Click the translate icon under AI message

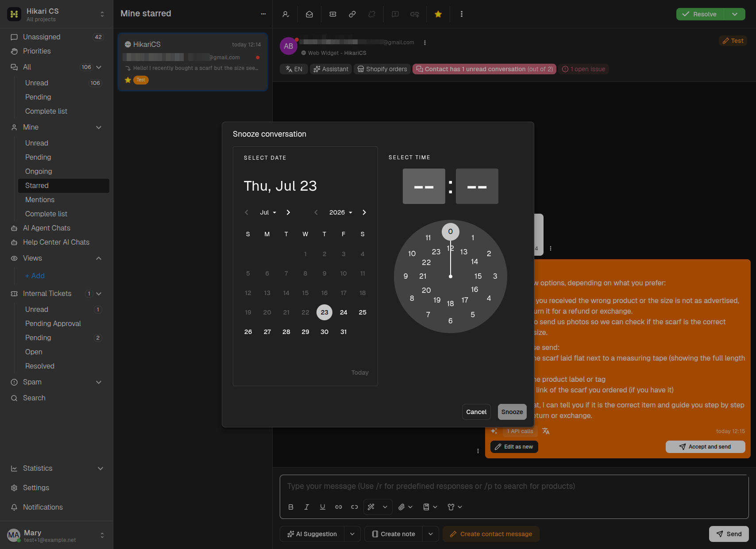tap(546, 431)
